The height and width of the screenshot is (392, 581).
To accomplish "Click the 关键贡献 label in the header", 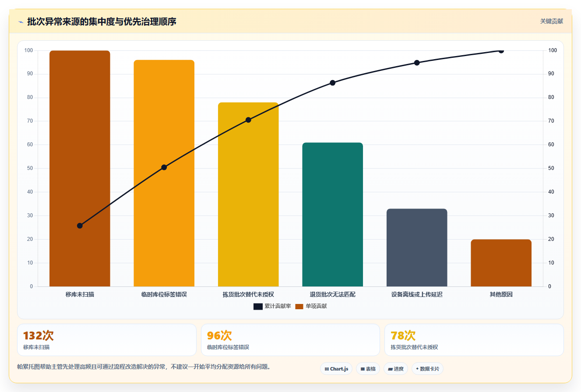I will click(551, 21).
